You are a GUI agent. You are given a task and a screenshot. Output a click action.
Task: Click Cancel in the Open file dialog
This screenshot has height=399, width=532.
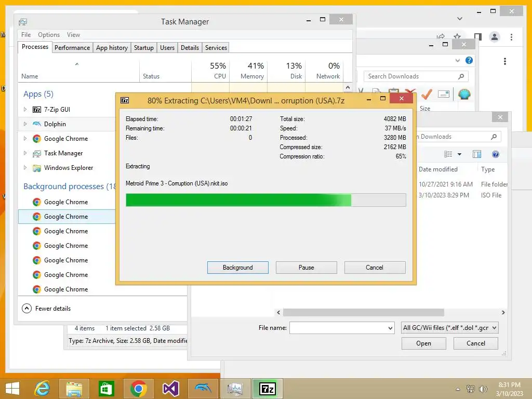click(476, 343)
